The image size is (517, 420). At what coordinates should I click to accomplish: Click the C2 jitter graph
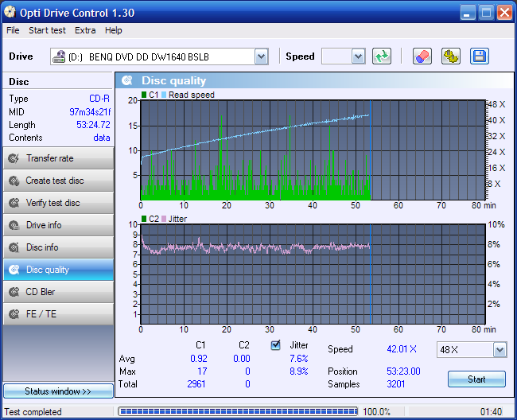(313, 274)
